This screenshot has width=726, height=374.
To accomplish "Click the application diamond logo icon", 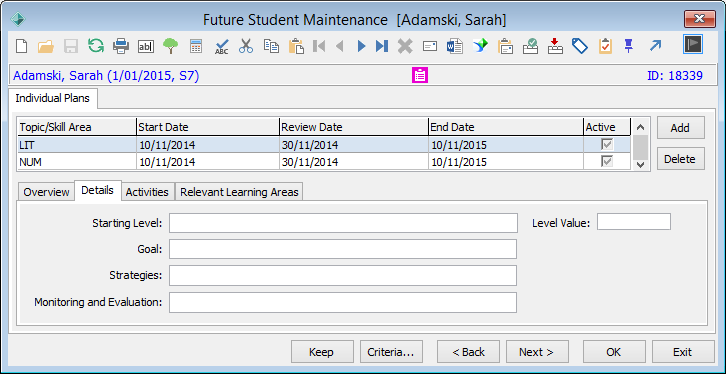I will point(18,19).
